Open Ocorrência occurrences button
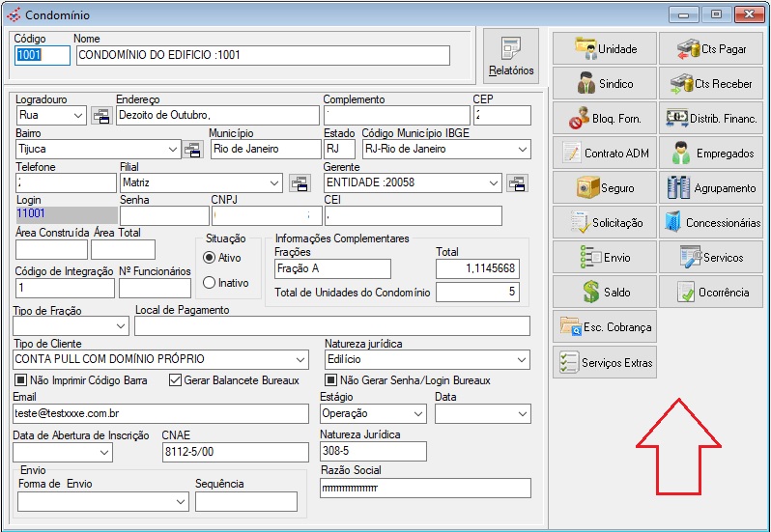Image resolution: width=771 pixels, height=532 pixels. 710,293
